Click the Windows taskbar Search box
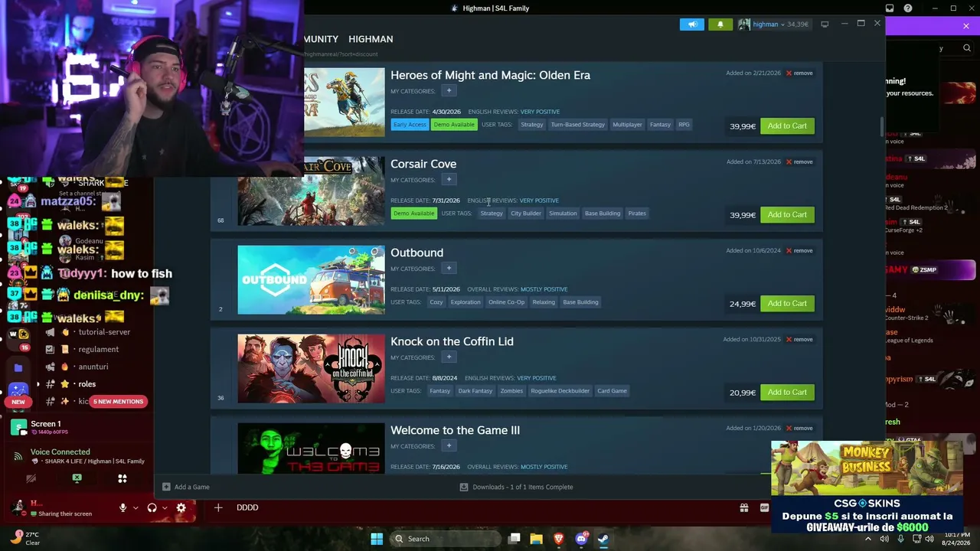The image size is (980, 551). point(444,539)
